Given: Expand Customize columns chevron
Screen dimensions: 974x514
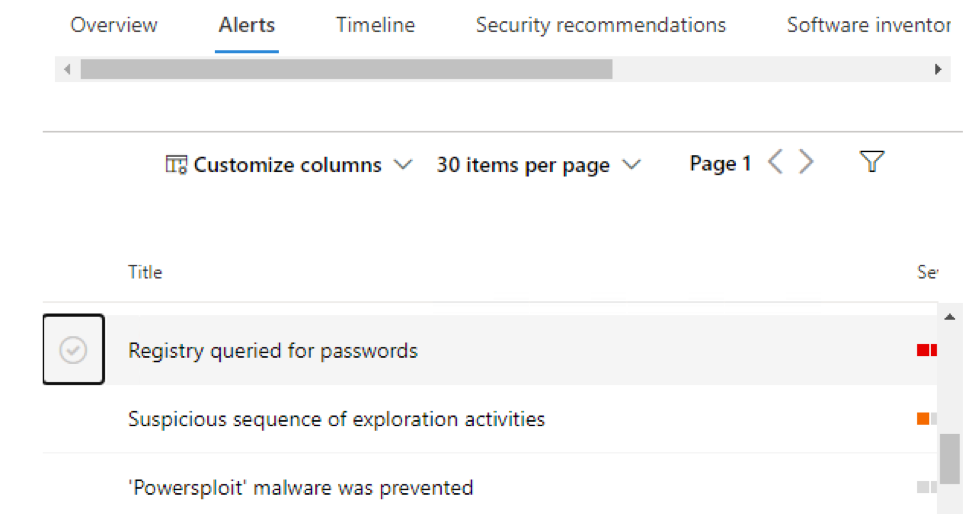Looking at the screenshot, I should pos(403,165).
